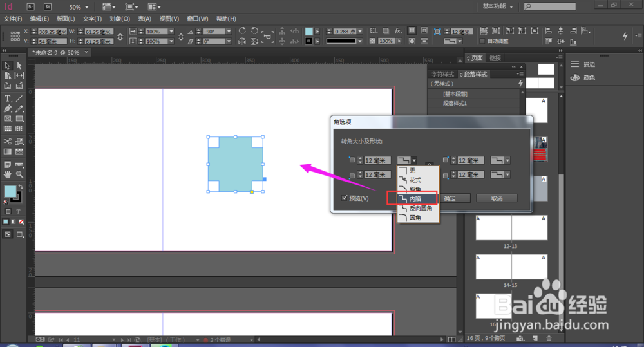This screenshot has height=347, width=644.
Task: Open the Stroke (描边) panel
Action: coord(583,64)
